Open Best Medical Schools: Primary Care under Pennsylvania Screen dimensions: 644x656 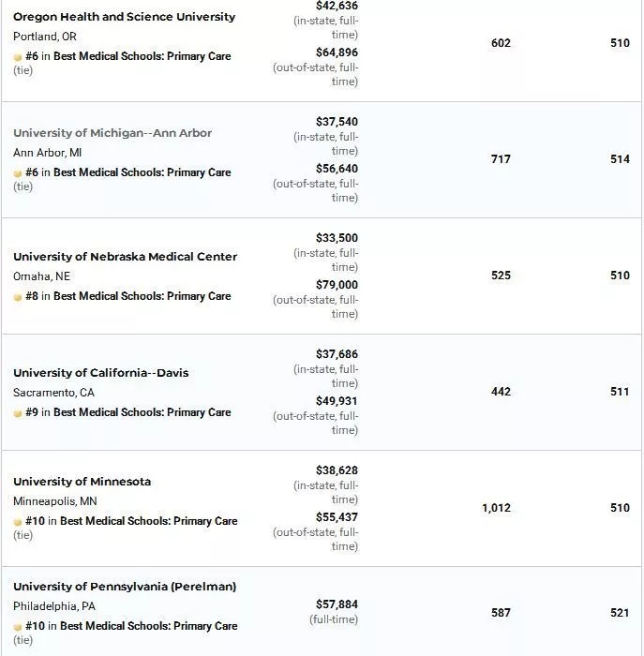[148, 626]
